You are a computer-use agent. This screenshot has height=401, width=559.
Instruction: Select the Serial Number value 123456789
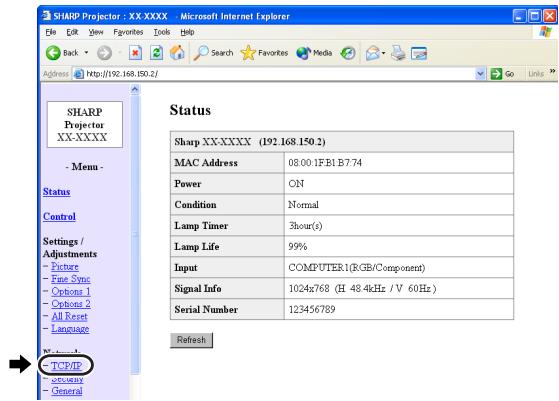[x=312, y=309]
